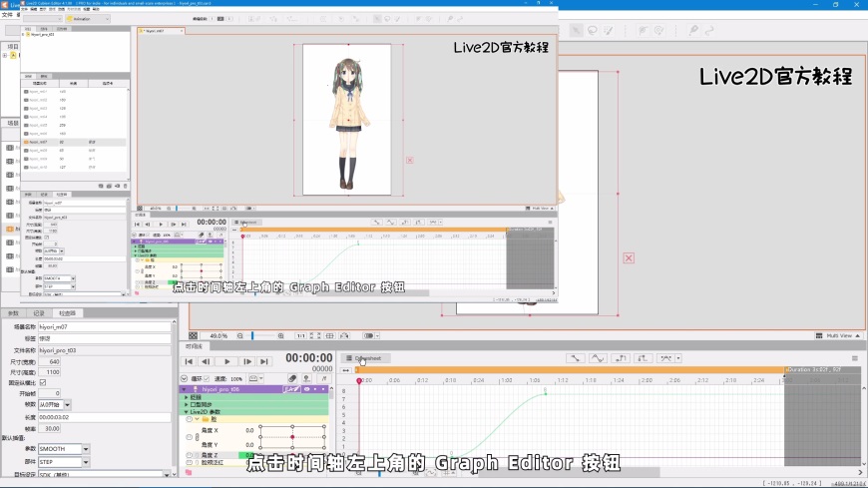Select the arrow selection tool in top toolbar
868x488 pixels.
point(577,31)
